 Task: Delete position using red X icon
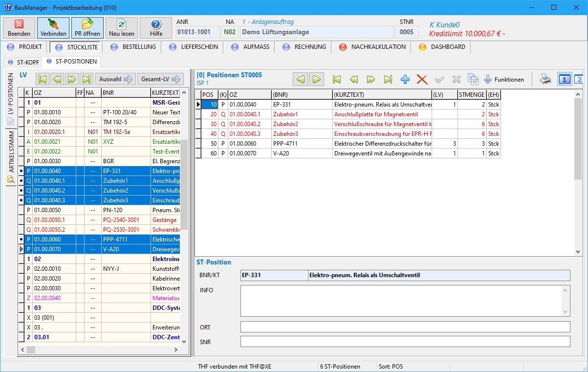(422, 80)
